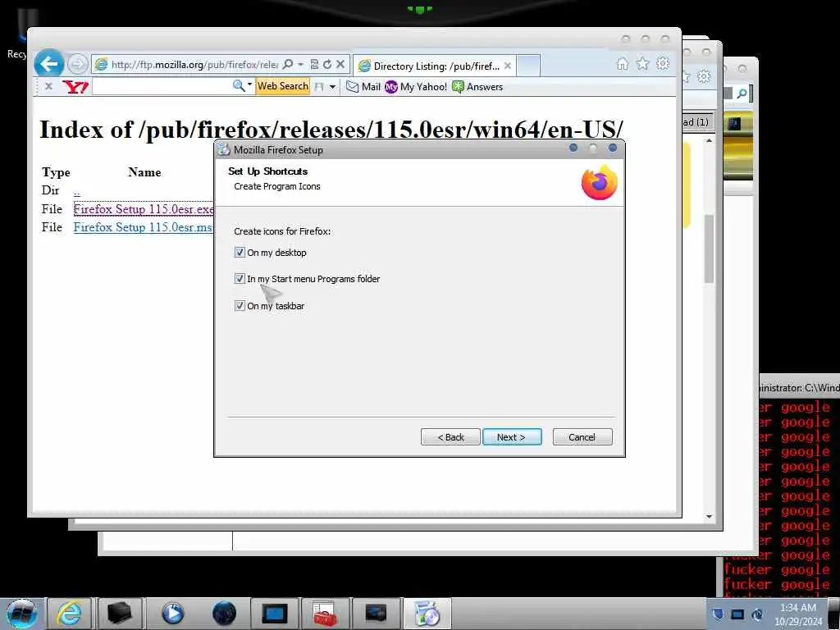Click the ftp.mozilla.org address bar field

[194, 64]
